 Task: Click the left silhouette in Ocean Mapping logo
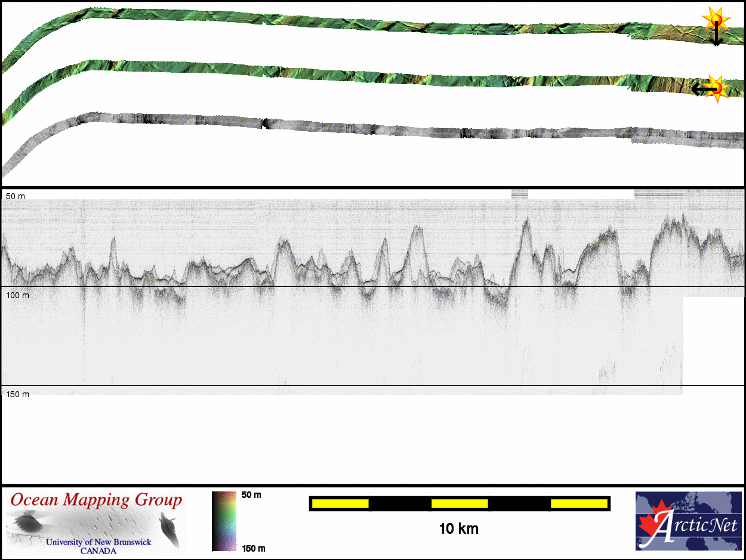pos(27,524)
